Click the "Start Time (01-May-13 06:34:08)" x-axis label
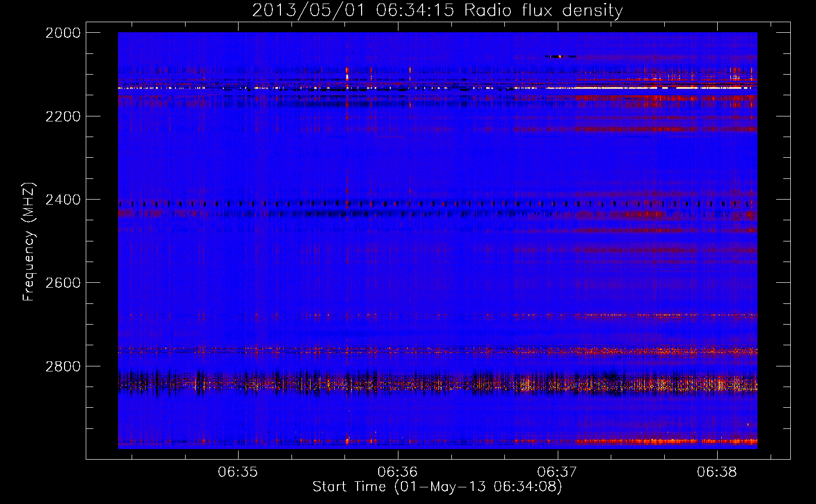 pyautogui.click(x=437, y=487)
